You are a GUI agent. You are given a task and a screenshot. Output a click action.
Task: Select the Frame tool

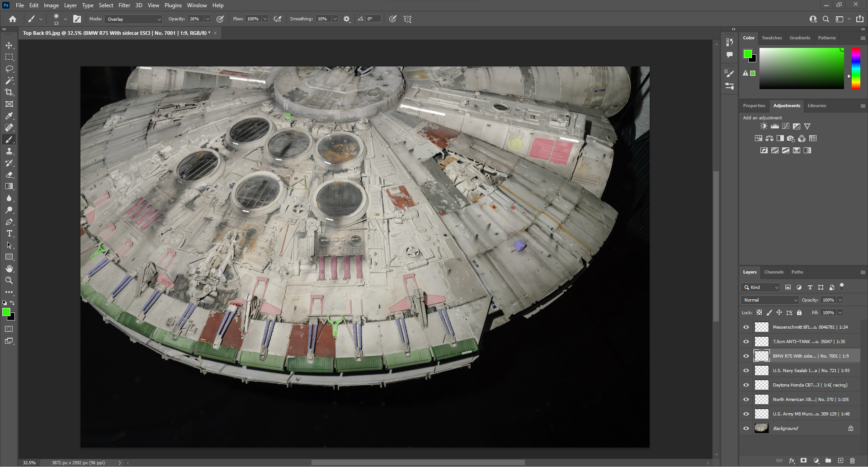9,104
